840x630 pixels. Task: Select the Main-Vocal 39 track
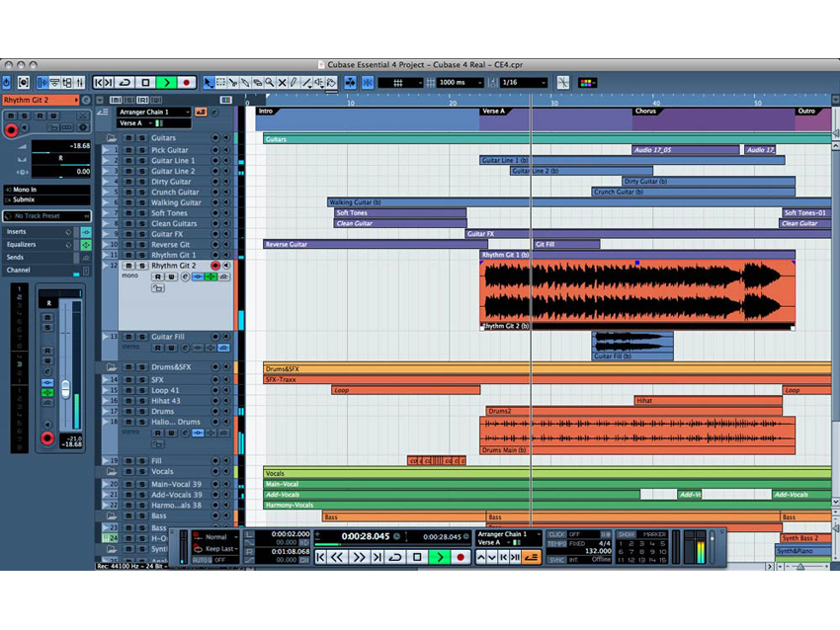point(176,484)
